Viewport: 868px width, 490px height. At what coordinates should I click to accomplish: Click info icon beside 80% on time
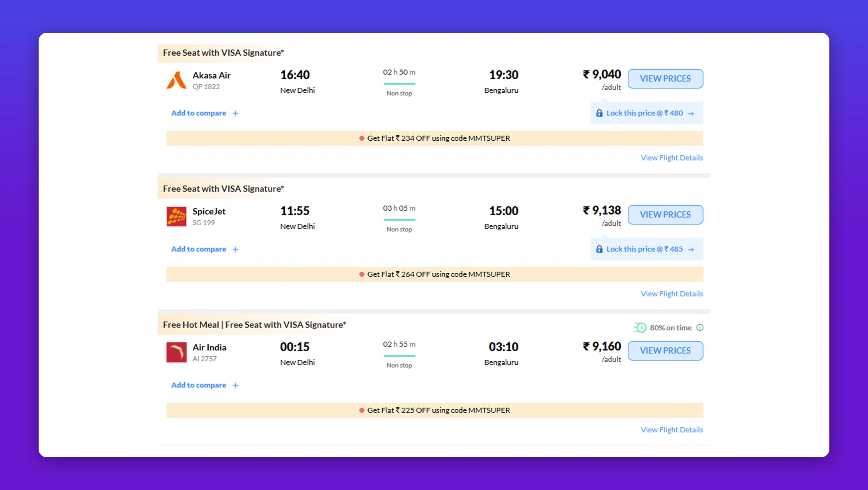(700, 327)
